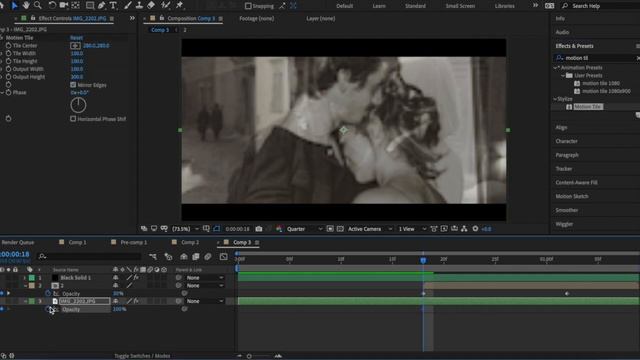
Task: Toggle the Tile Center stopwatch
Action: point(8,46)
